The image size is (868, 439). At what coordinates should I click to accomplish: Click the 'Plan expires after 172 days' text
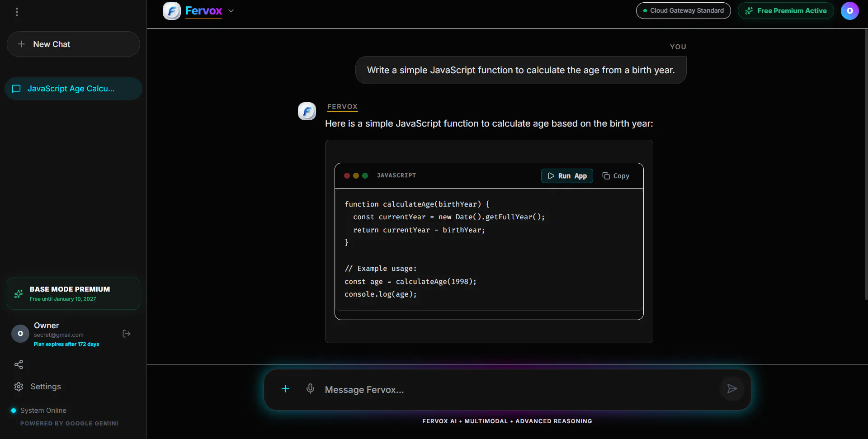pyautogui.click(x=66, y=344)
